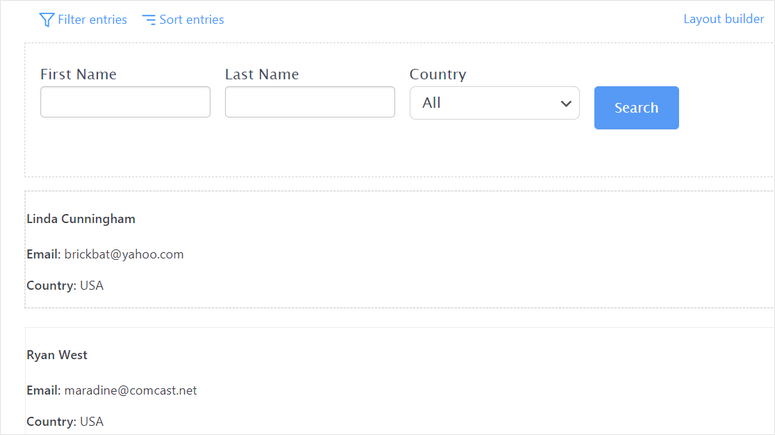Click the First Name field label
The width and height of the screenshot is (775, 435).
(x=79, y=74)
